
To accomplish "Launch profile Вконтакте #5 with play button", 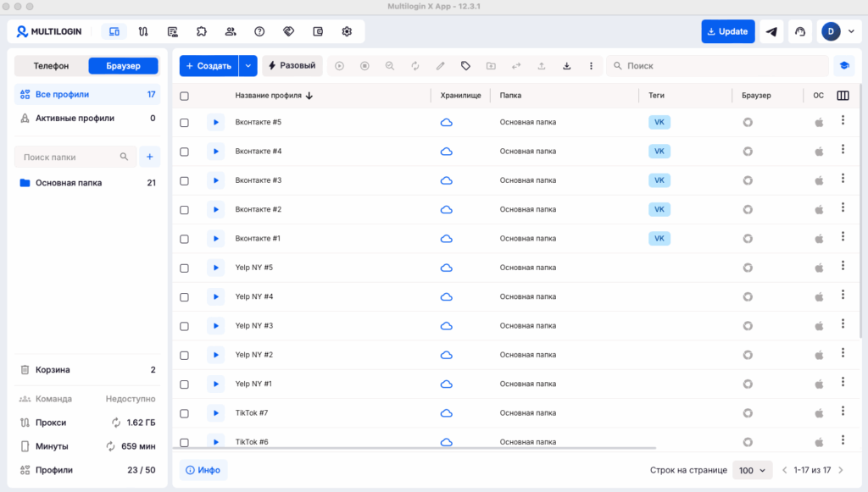I will [x=216, y=122].
